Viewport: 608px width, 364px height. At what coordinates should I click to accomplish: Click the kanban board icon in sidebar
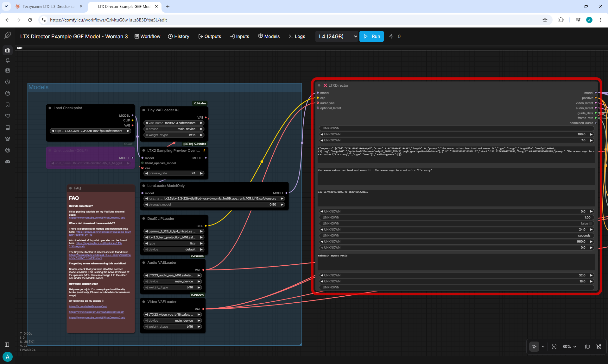(x=8, y=71)
